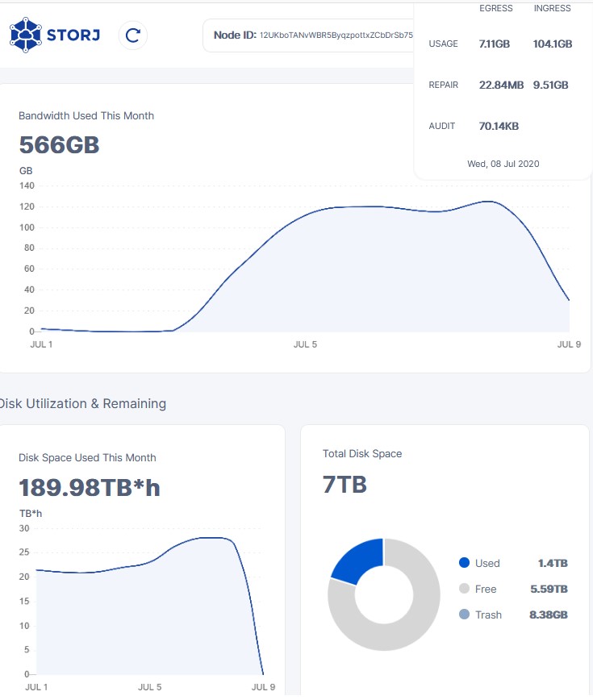Click the 22.84MB repair egress value

pyautogui.click(x=501, y=85)
